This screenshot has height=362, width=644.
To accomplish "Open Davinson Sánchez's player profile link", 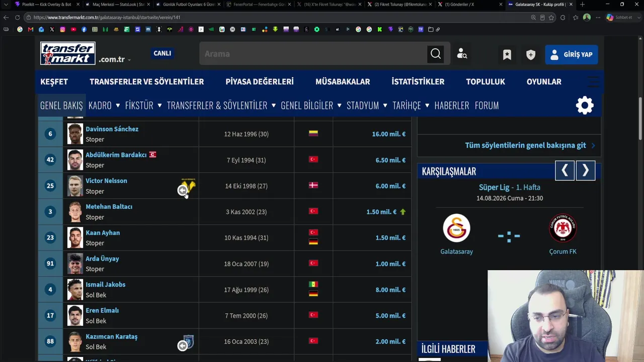I will (x=112, y=129).
